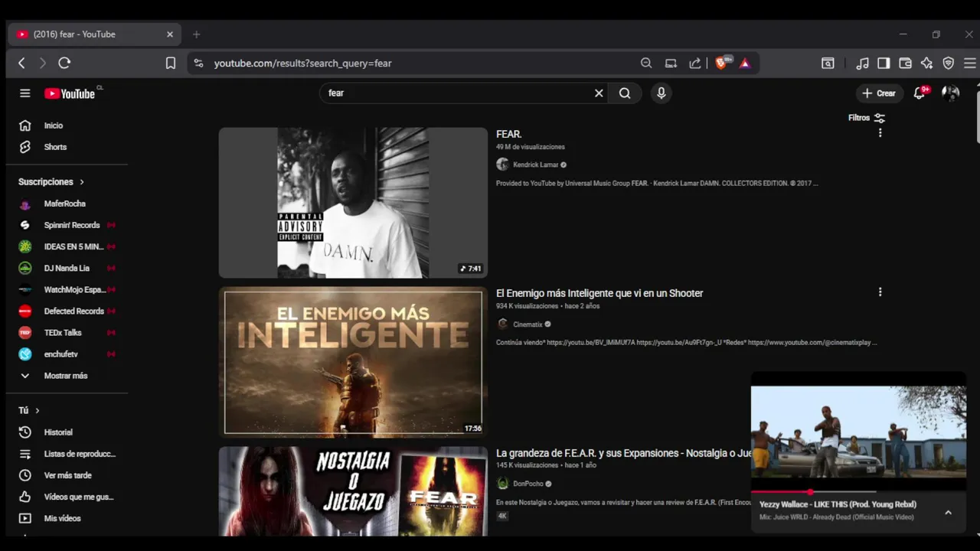Bookmark this page
The height and width of the screenshot is (551, 980).
click(x=171, y=64)
